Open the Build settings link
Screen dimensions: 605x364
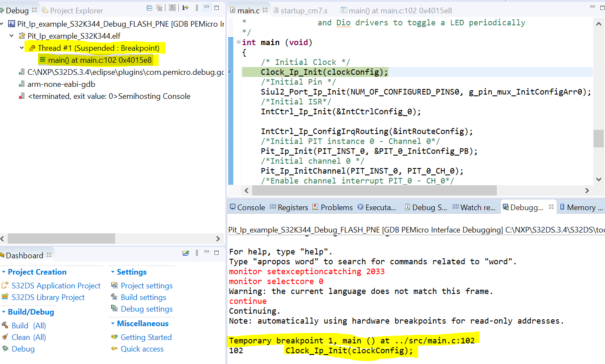143,297
